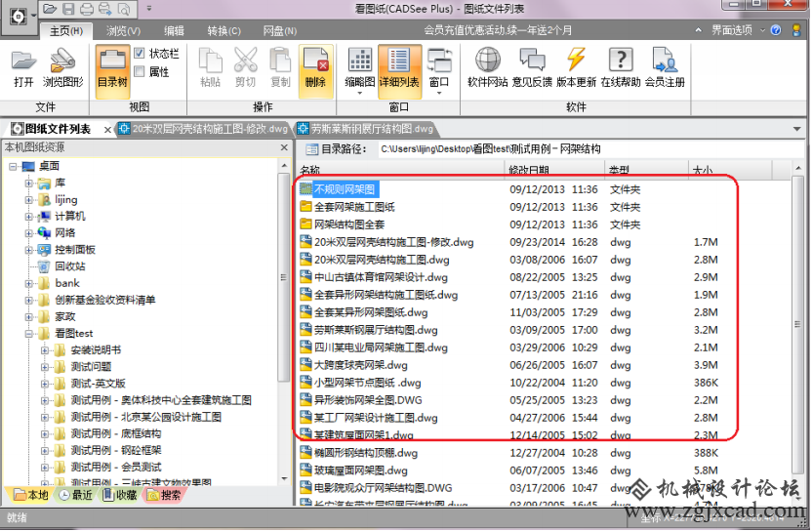Viewport: 812px width, 531px height.
Task: Open the document tabs list dropdown arrow
Action: click(x=796, y=129)
